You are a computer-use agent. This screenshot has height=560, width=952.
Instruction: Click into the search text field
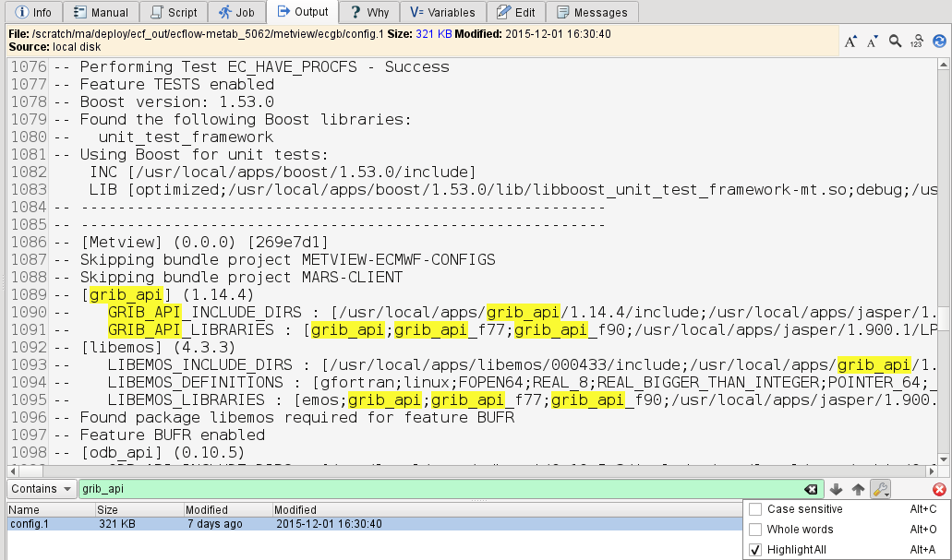pyautogui.click(x=434, y=490)
